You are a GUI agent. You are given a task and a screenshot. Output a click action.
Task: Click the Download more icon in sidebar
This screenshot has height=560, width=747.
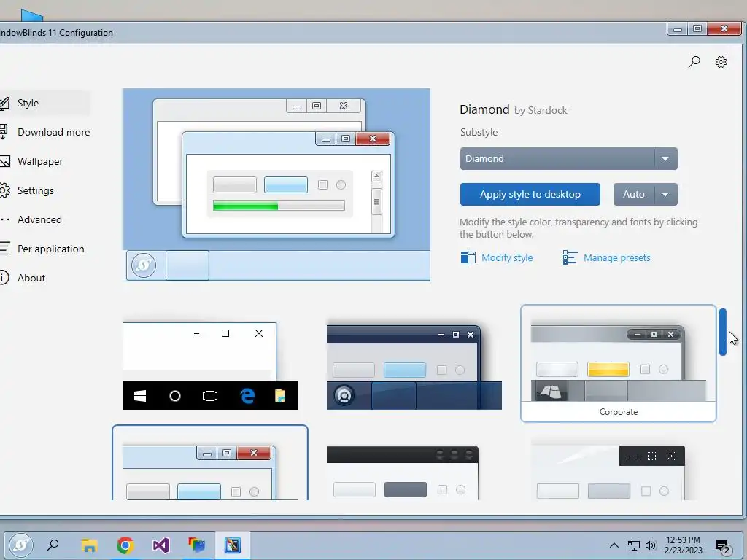pyautogui.click(x=4, y=132)
